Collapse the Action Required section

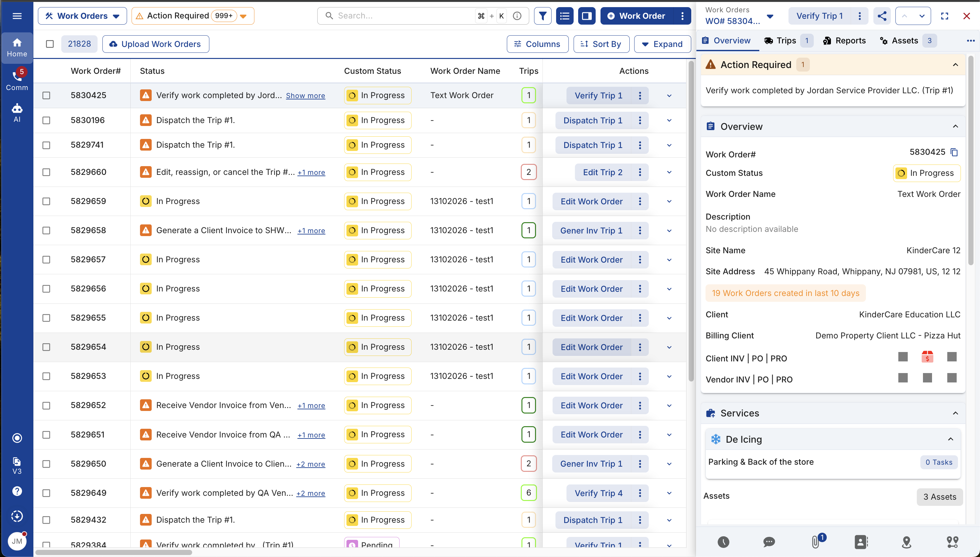pos(955,65)
